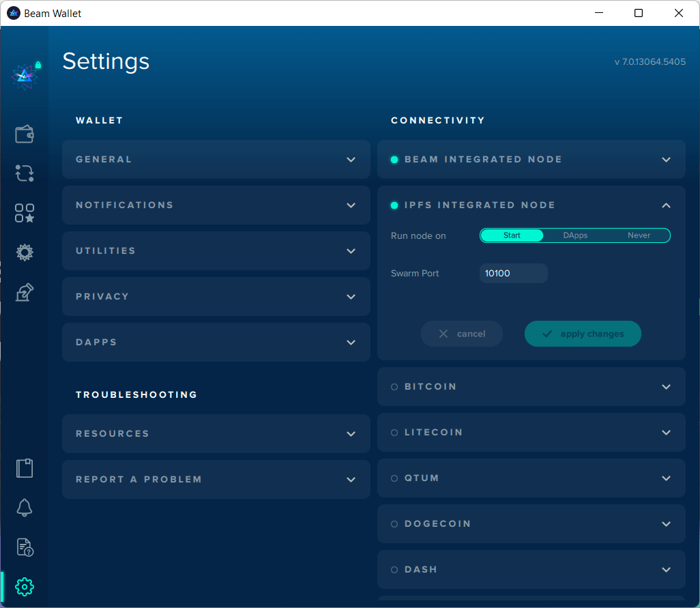Open Settings via the gear sidebar icon

(x=25, y=586)
